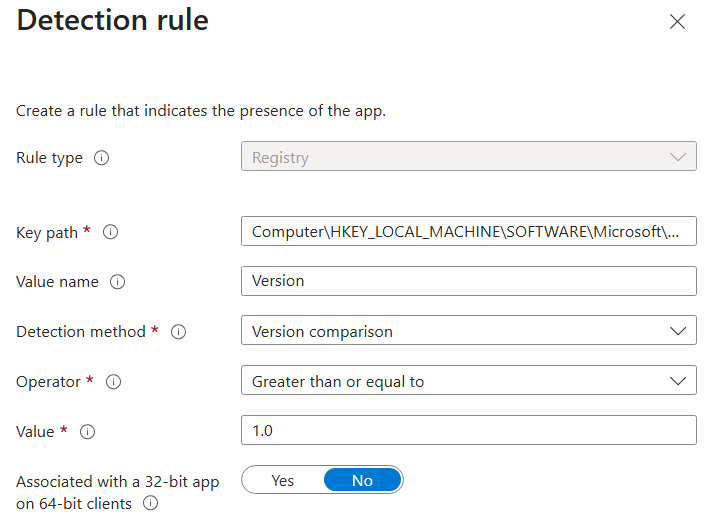Click into the Value name field
The width and height of the screenshot is (711, 520).
point(468,281)
